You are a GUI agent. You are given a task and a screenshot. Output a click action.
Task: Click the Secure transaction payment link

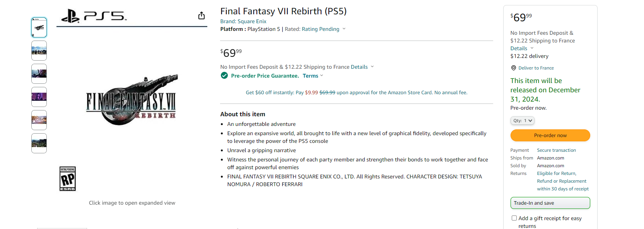pos(556,150)
